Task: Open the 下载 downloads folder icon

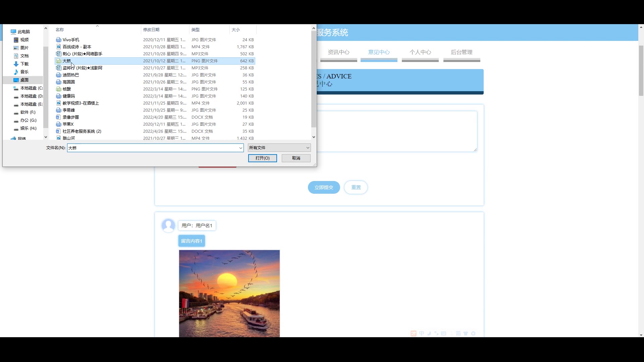Action: coord(16,64)
